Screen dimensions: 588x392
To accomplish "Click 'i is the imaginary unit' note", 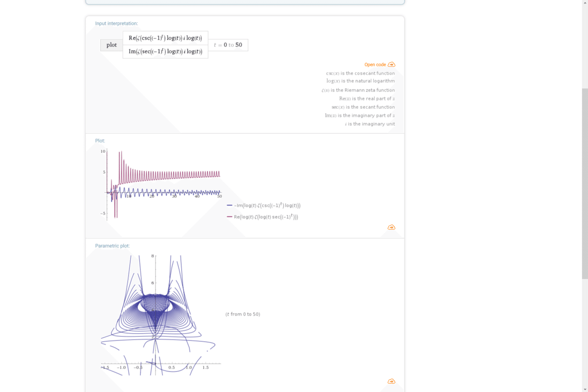I will (370, 124).
